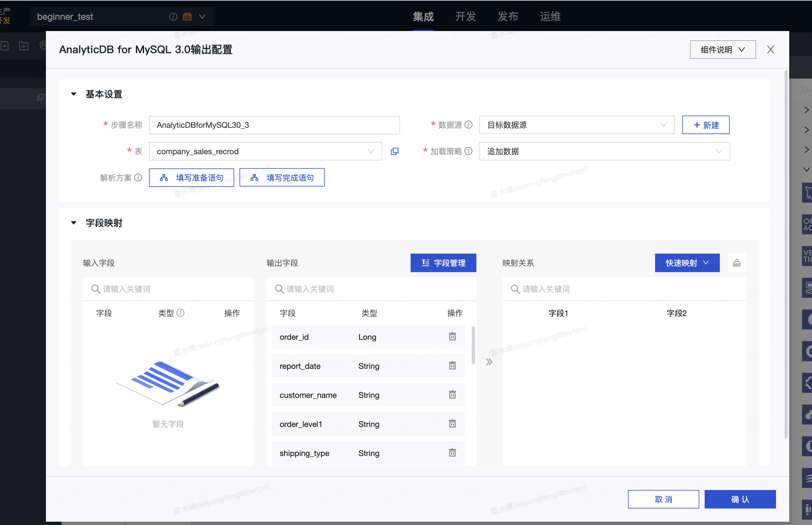This screenshot has width=812, height=525.
Task: Collapse the 基本设置 section
Action: coord(74,94)
